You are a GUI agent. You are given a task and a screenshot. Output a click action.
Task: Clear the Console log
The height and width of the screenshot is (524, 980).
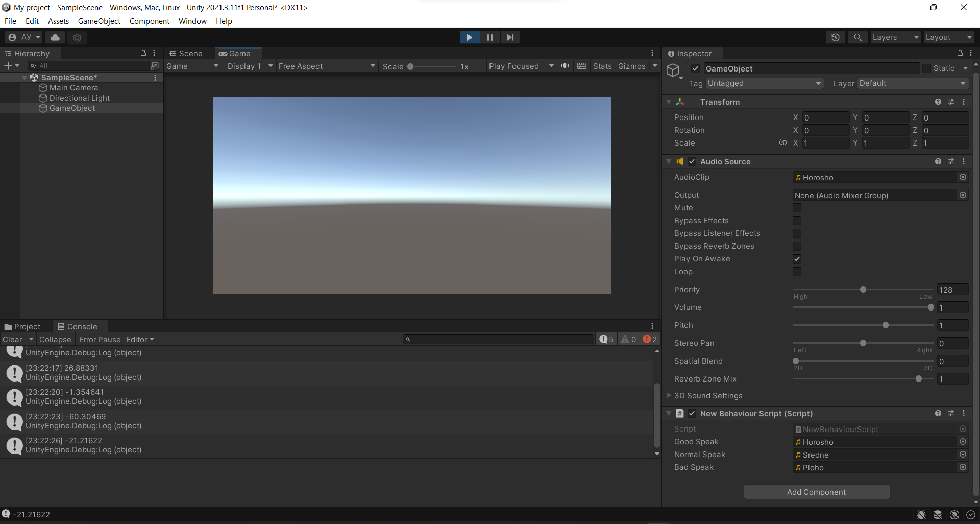[x=12, y=339]
